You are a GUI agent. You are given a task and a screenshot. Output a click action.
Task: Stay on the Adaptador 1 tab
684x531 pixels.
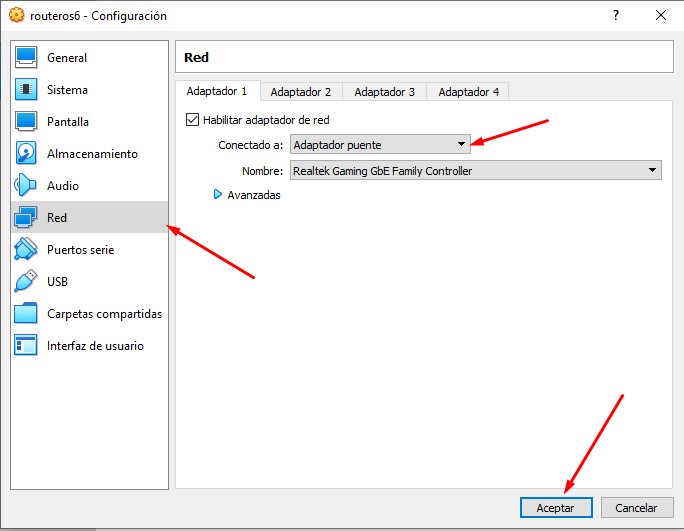click(217, 91)
